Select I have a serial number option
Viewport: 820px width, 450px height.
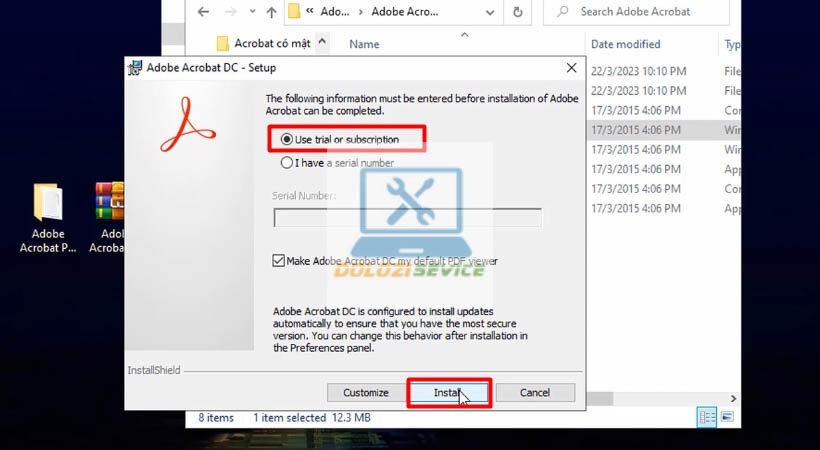(x=287, y=163)
